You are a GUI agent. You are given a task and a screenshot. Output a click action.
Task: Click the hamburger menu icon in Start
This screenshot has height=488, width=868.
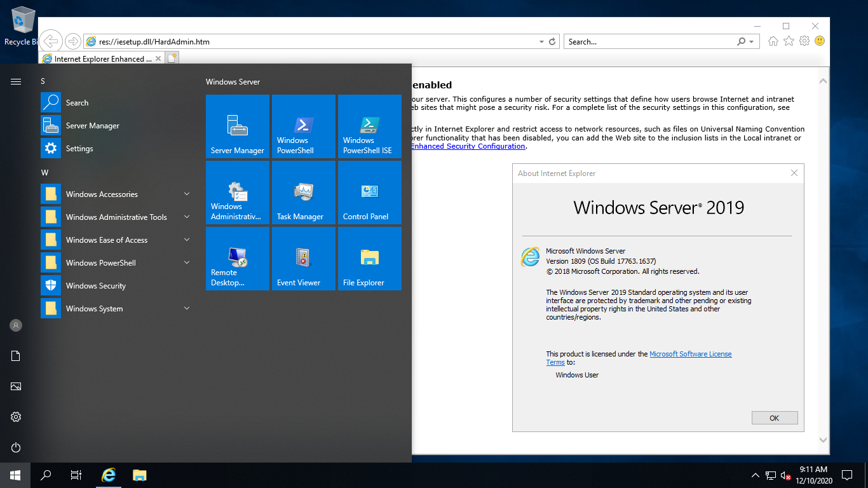tap(16, 81)
